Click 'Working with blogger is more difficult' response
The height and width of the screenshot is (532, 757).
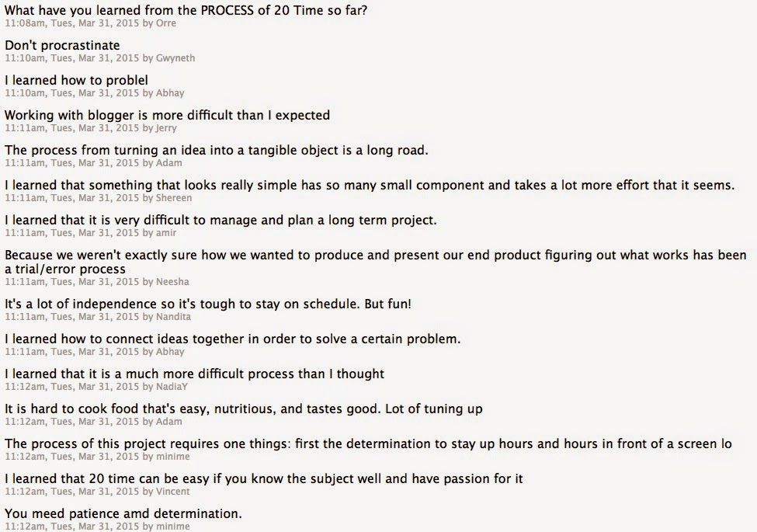click(x=167, y=116)
